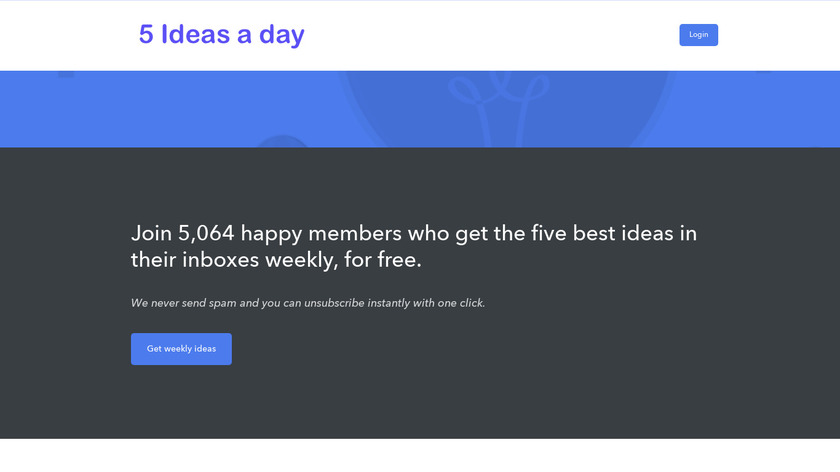Click the "5,064" member count in the headline
The image size is (840, 472).
click(206, 234)
